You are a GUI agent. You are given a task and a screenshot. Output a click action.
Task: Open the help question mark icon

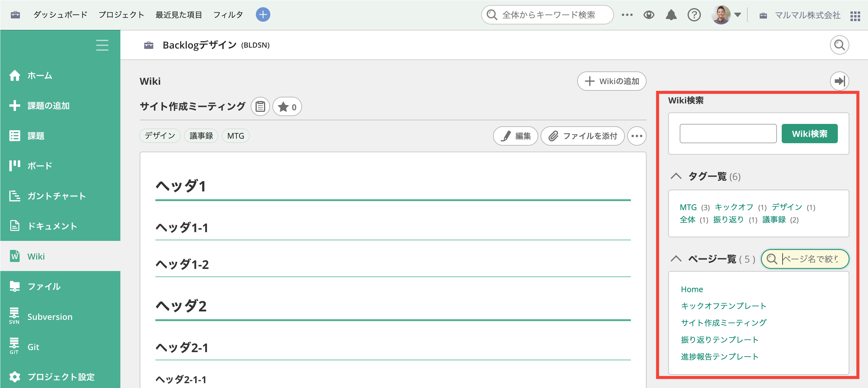(694, 15)
